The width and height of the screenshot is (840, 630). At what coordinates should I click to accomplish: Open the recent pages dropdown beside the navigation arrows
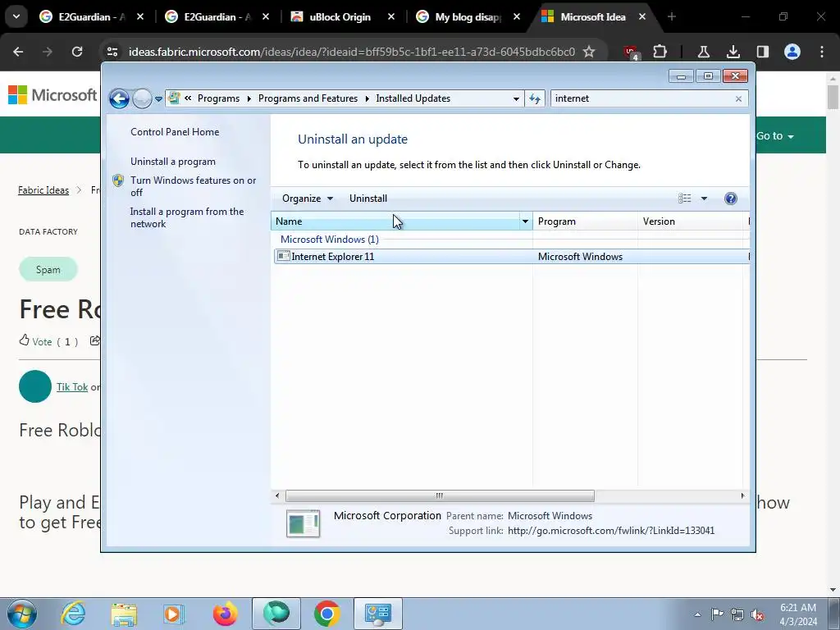[158, 99]
